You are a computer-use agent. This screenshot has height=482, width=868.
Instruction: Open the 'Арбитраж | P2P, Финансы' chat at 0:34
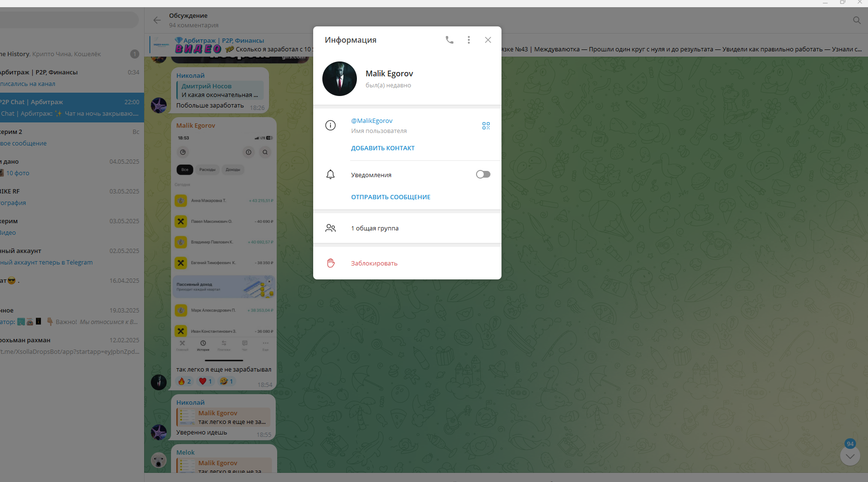[72, 78]
